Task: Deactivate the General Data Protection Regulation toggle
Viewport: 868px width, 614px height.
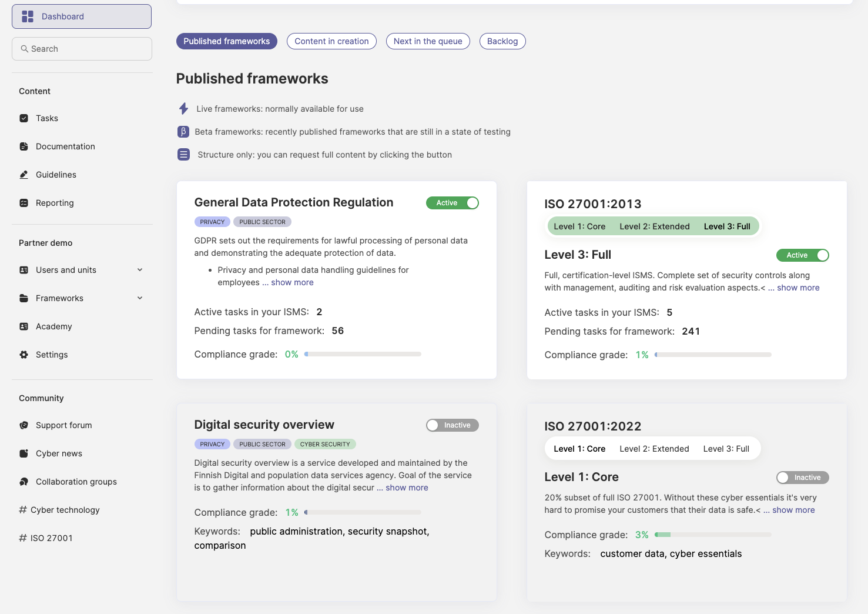Action: tap(453, 203)
